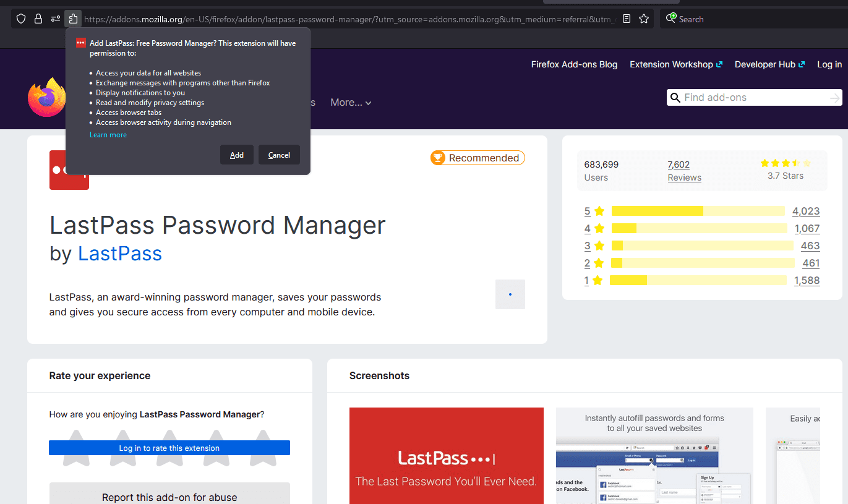The height and width of the screenshot is (504, 848).
Task: Open 1-star reviews count 1,588
Action: click(807, 281)
